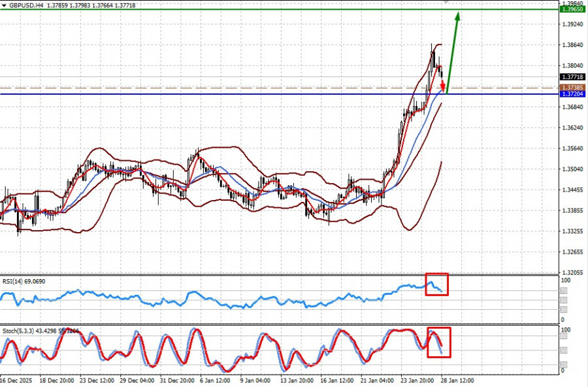The width and height of the screenshot is (588, 387).
Task: Click the 1.38040 price axis label
Action: click(572, 65)
